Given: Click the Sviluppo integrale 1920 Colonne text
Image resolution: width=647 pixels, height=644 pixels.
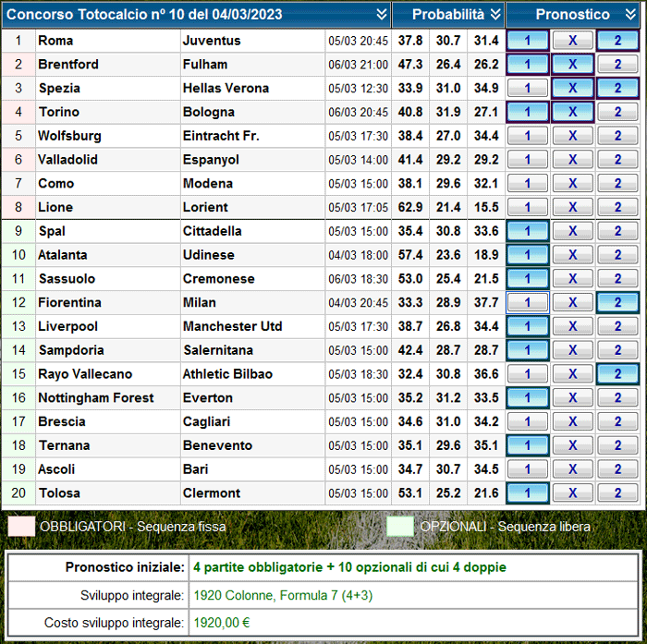Looking at the screenshot, I should (283, 595).
